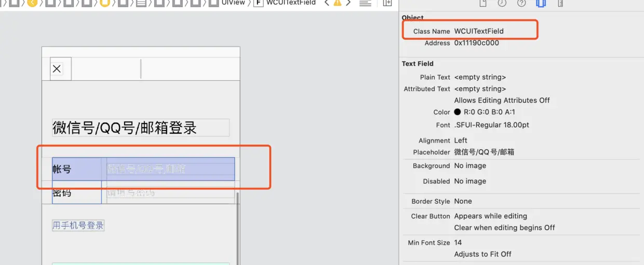The image size is (644, 265).
Task: Select the 帐号 label view
Action: pos(77,169)
